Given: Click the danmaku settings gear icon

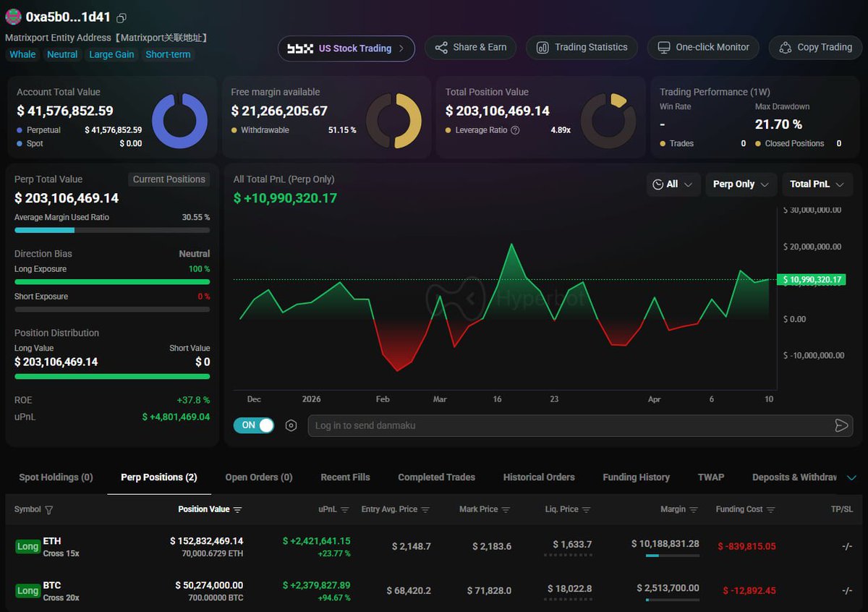Looking at the screenshot, I should point(291,425).
